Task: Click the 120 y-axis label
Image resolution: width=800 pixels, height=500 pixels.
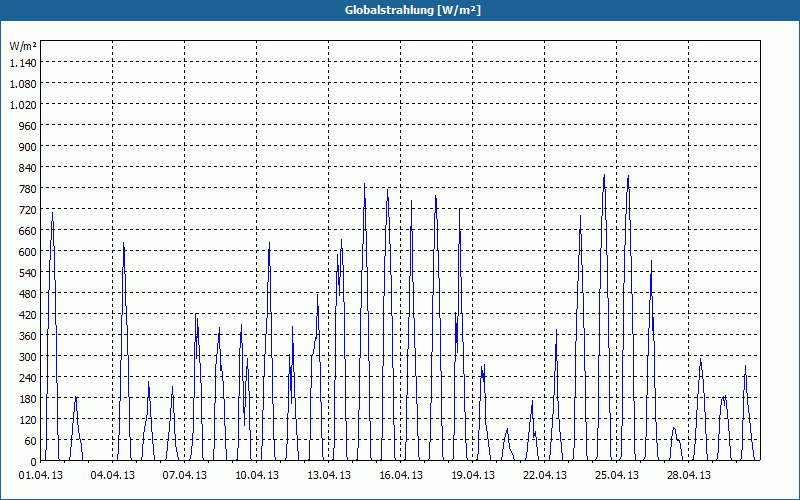Action: tap(29, 419)
